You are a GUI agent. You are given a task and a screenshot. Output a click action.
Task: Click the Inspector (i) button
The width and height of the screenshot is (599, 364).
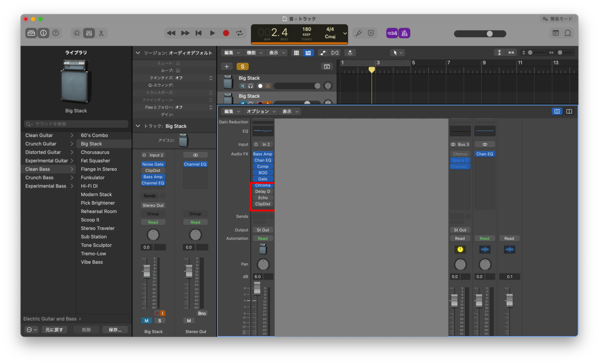tap(43, 33)
